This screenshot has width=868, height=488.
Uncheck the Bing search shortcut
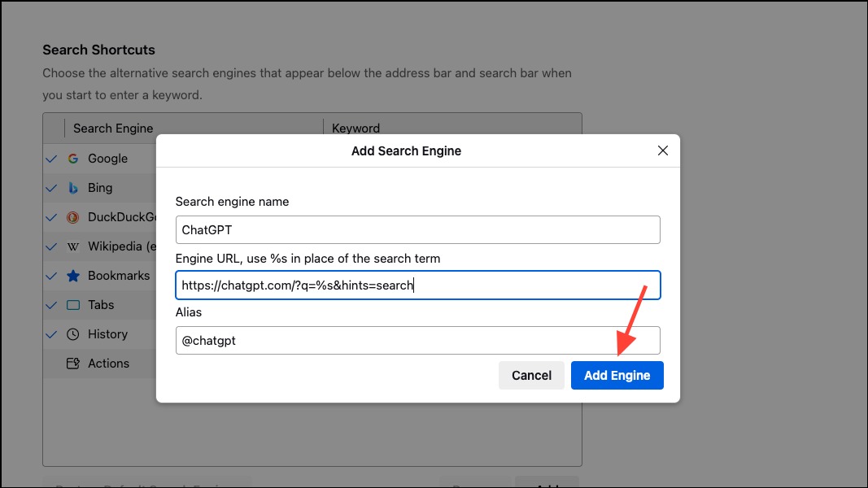[51, 188]
